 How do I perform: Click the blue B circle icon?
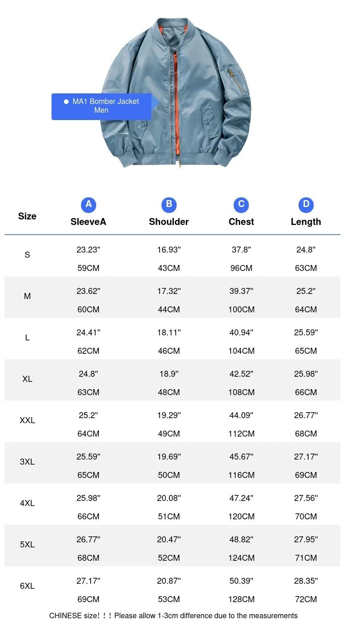tap(169, 205)
